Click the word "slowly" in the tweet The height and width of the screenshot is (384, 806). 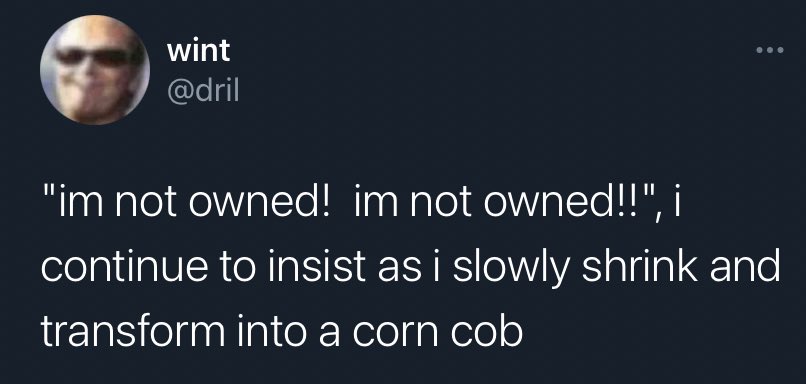click(506, 270)
